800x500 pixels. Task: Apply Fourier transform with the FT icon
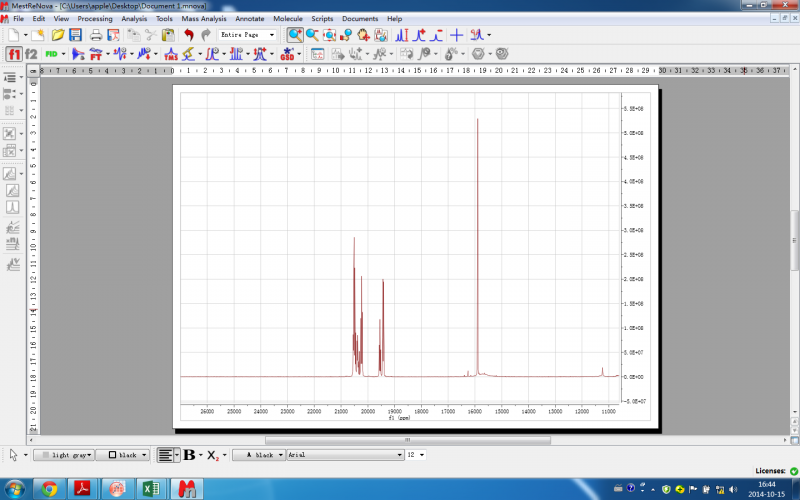coord(98,53)
